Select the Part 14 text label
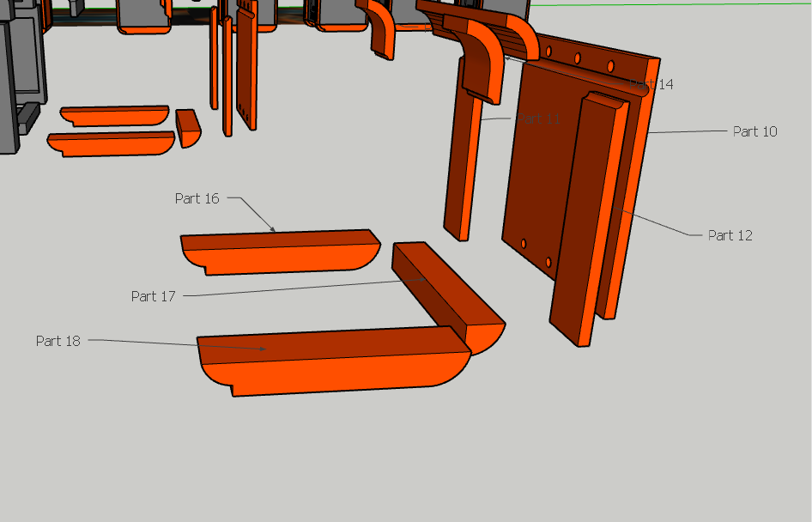The width and height of the screenshot is (812, 522). pyautogui.click(x=652, y=84)
